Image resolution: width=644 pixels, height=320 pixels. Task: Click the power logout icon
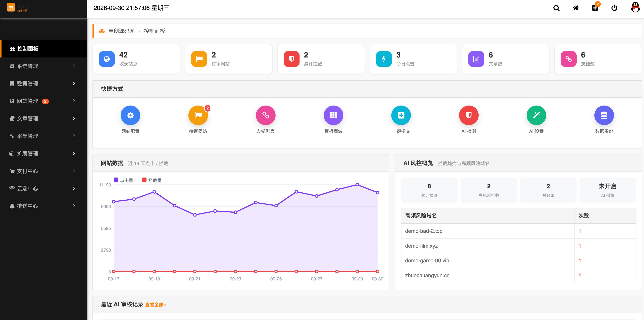(614, 8)
